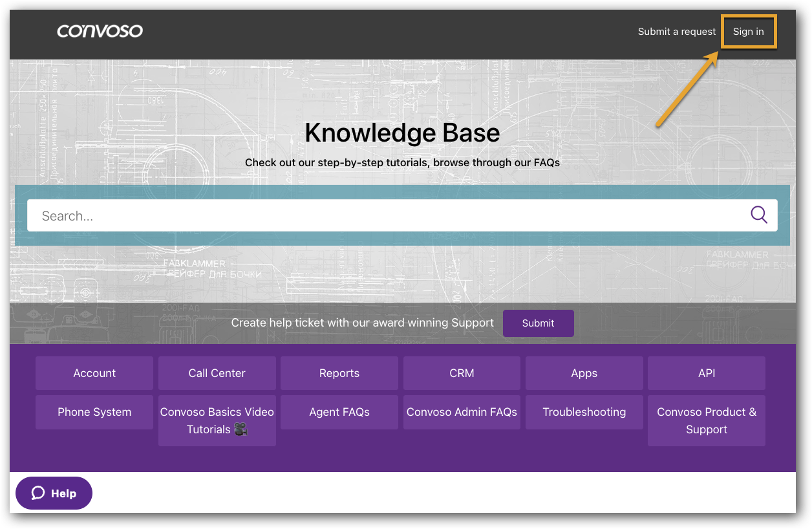Screen dimensions: 812x529
Task: Open Convoso Admin FAQs
Action: tap(462, 412)
